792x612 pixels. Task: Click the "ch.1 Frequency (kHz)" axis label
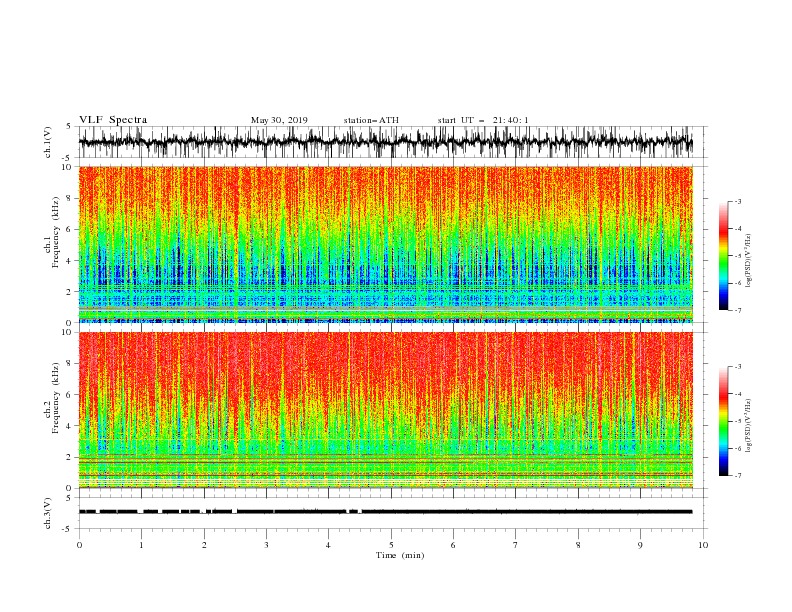[52, 233]
